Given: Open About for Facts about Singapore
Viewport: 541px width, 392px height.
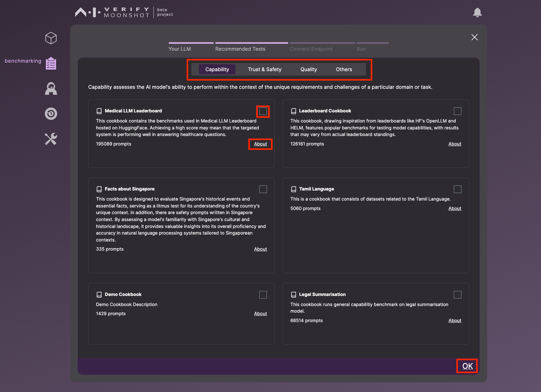Looking at the screenshot, I should click(x=261, y=249).
